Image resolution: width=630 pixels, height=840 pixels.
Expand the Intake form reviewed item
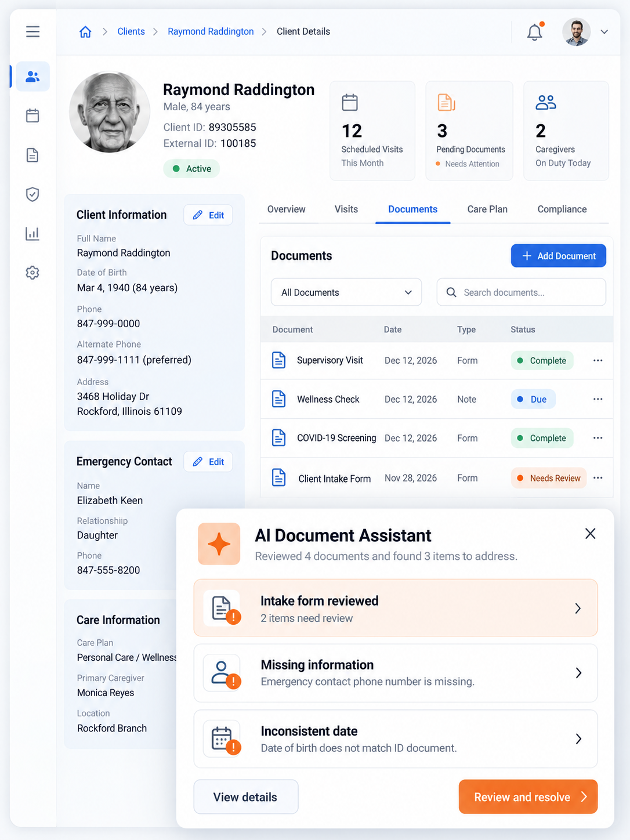coord(396,608)
